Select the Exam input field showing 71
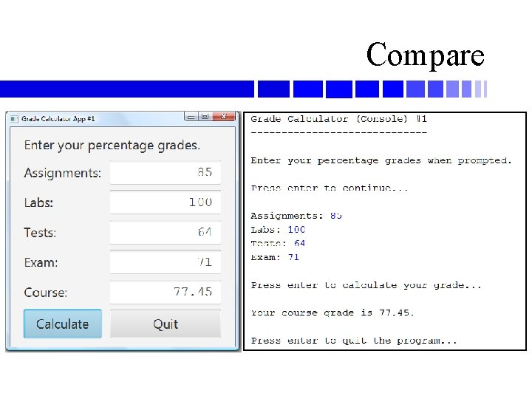 click(x=166, y=262)
